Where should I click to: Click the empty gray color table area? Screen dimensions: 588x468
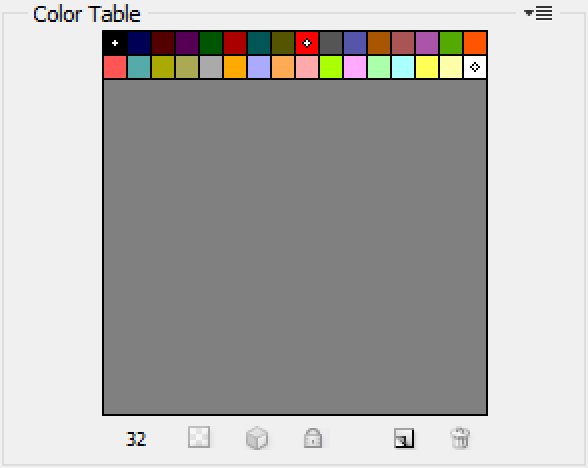point(295,247)
